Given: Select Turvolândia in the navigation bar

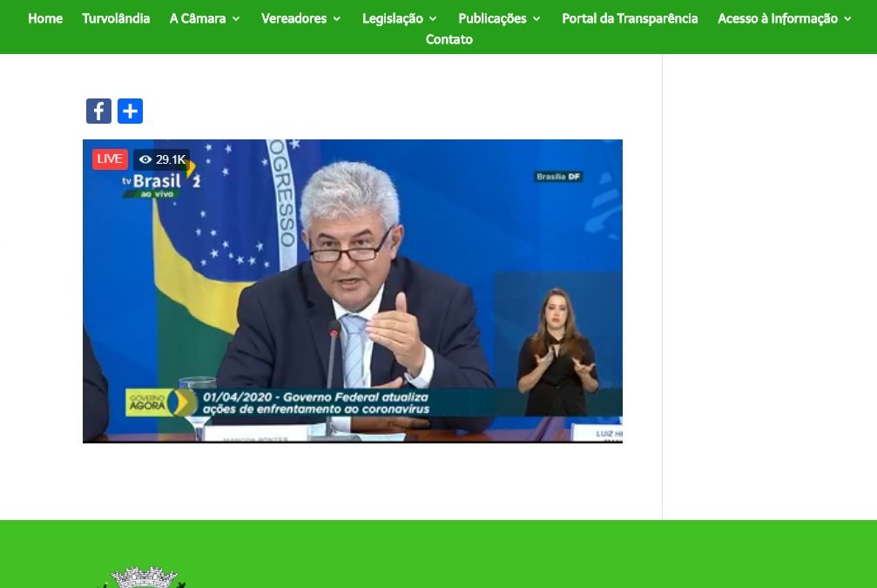Looking at the screenshot, I should pos(116,18).
